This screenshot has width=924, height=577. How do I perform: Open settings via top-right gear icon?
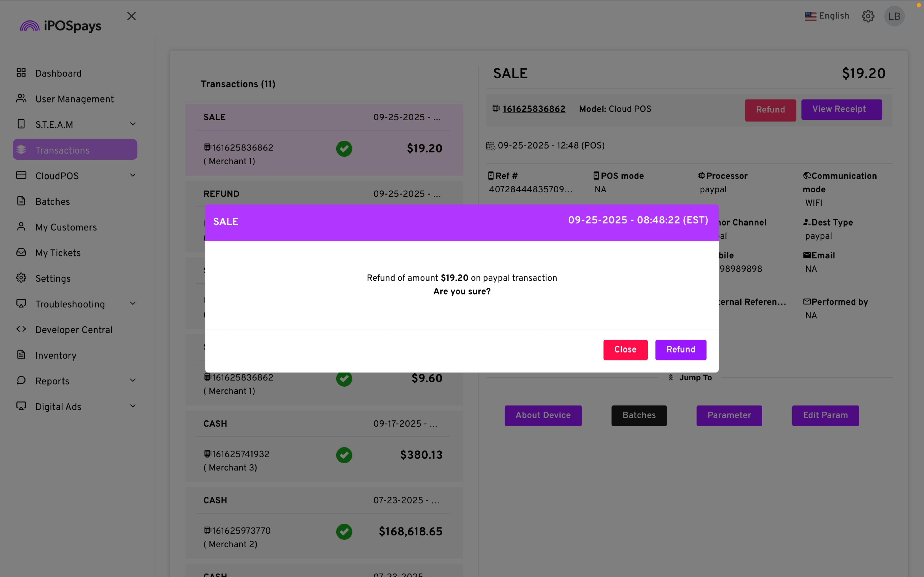click(x=868, y=16)
